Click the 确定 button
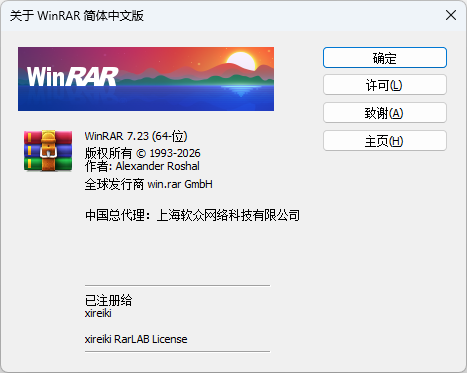The height and width of the screenshot is (373, 467). (385, 58)
